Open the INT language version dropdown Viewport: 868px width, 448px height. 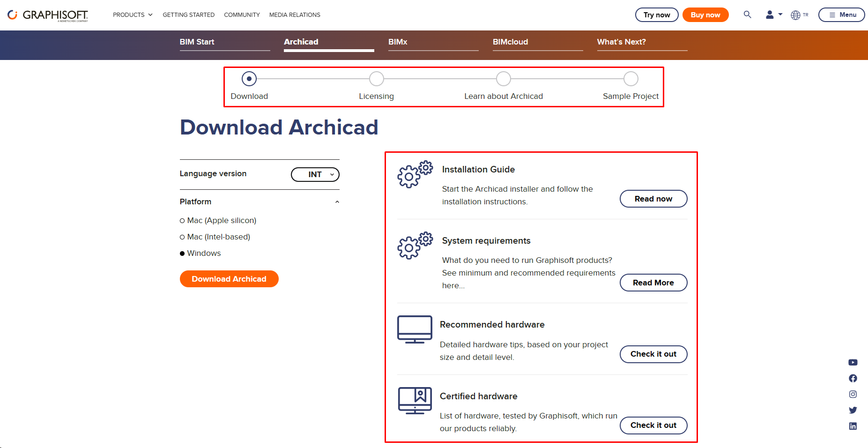(x=315, y=174)
